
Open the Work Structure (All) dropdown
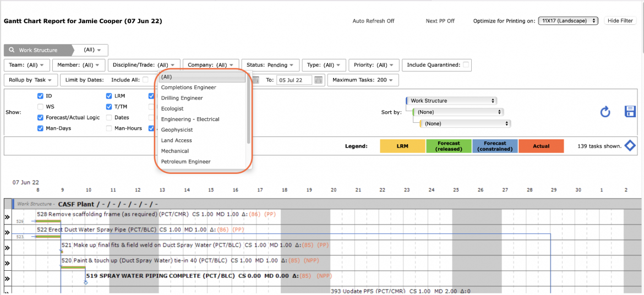92,50
